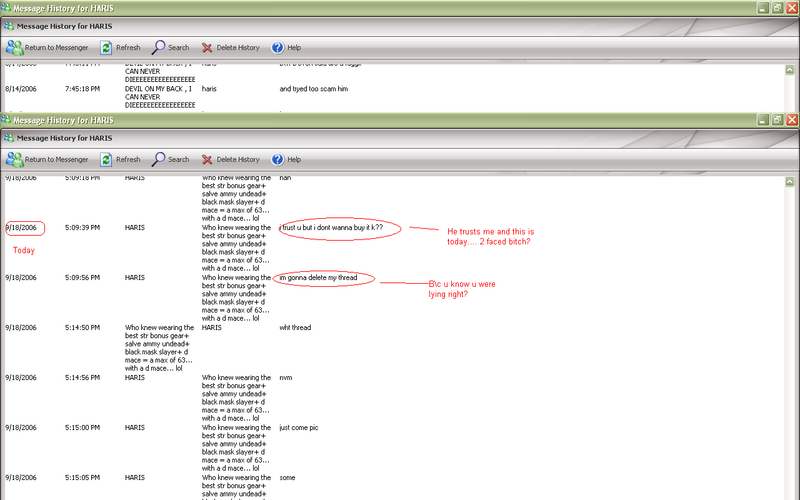800x500 pixels.
Task: Click Refresh icon in upper window toolbar
Action: (106, 47)
